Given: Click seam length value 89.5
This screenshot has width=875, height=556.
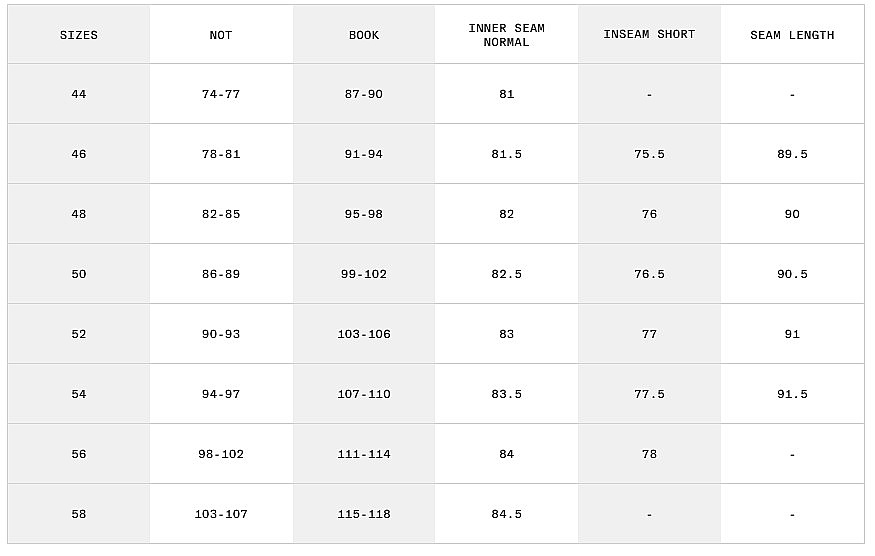Looking at the screenshot, I should point(792,154).
